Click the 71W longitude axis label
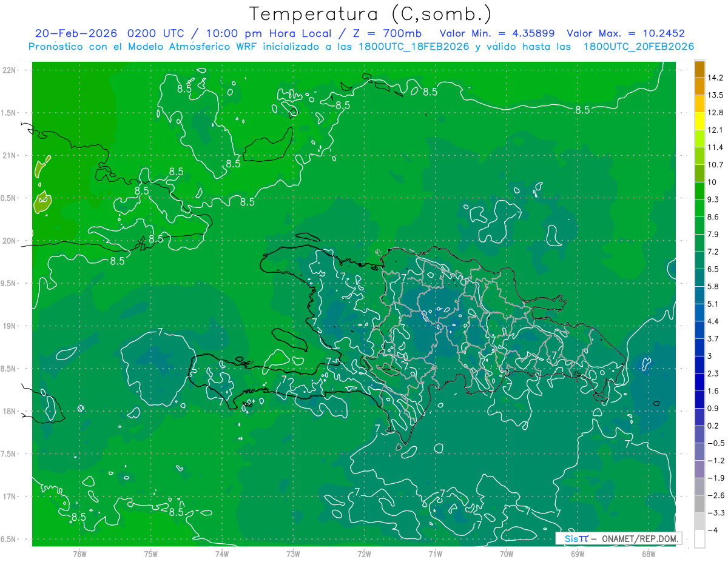728x562 pixels. (435, 554)
